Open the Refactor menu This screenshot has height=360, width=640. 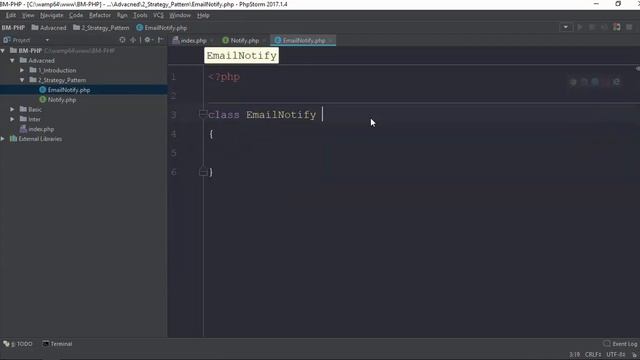[x=100, y=16]
